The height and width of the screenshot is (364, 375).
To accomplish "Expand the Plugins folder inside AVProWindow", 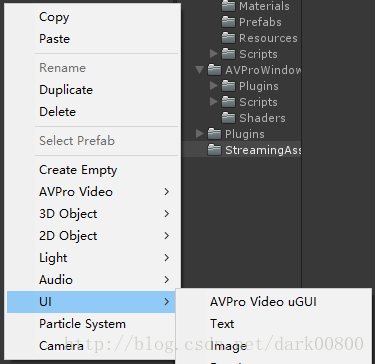I will coord(214,86).
